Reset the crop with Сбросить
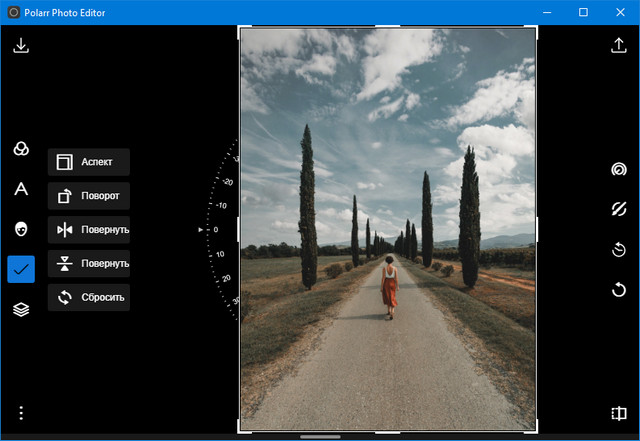 tap(89, 298)
